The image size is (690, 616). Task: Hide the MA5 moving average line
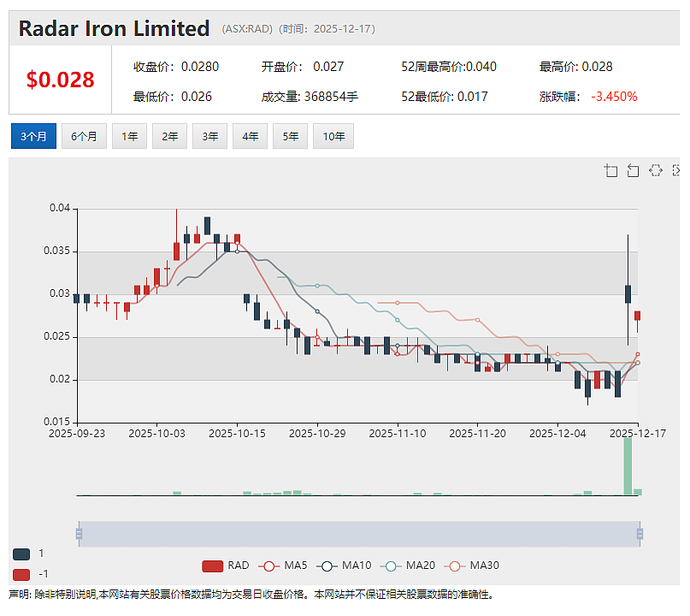point(282,566)
